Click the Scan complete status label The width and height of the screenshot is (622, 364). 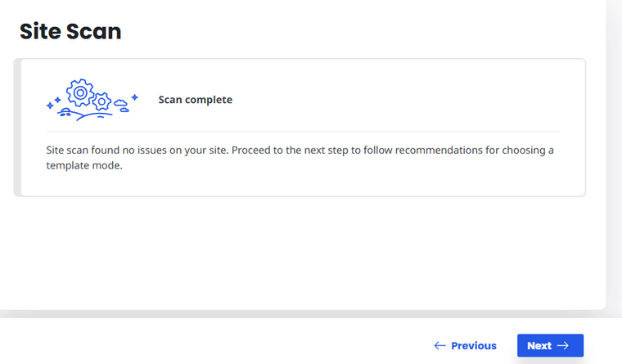195,100
